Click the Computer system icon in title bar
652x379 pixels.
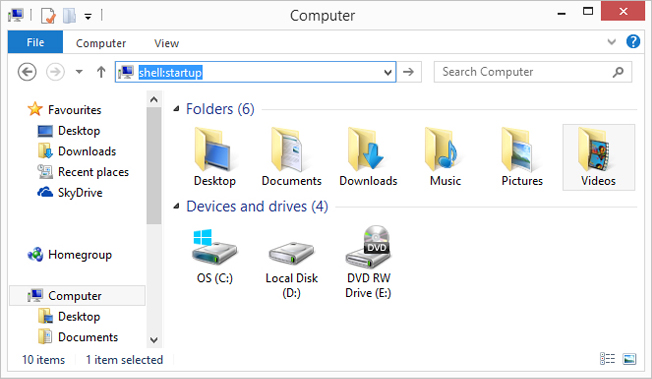[16, 16]
